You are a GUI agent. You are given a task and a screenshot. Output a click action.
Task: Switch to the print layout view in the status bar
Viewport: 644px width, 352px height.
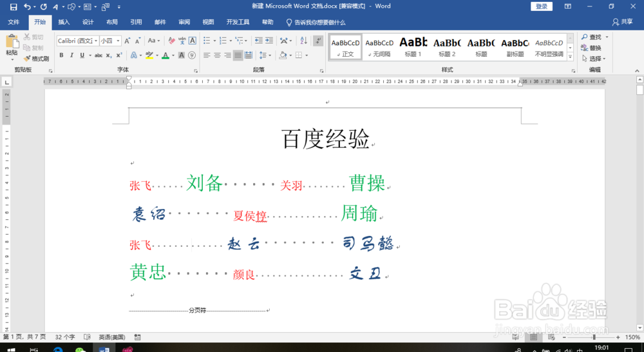pos(533,337)
